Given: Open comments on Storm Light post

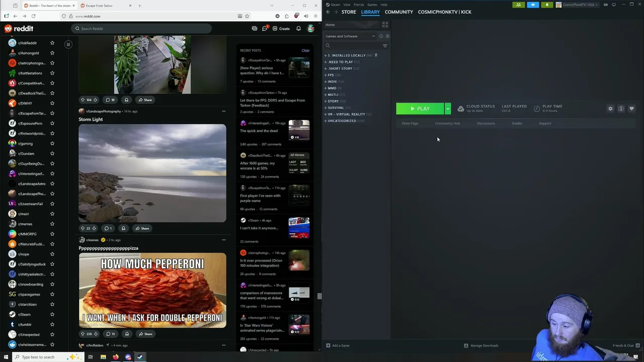Looking at the screenshot, I should (x=109, y=228).
